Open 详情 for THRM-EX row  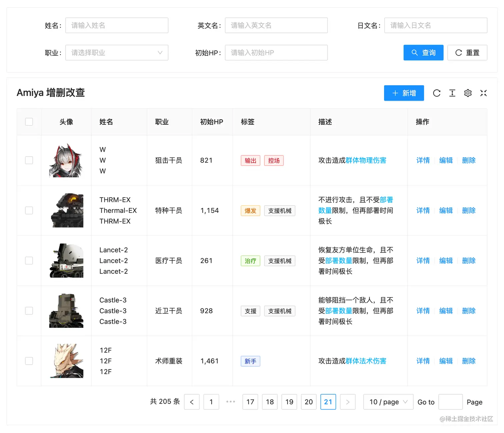click(423, 211)
